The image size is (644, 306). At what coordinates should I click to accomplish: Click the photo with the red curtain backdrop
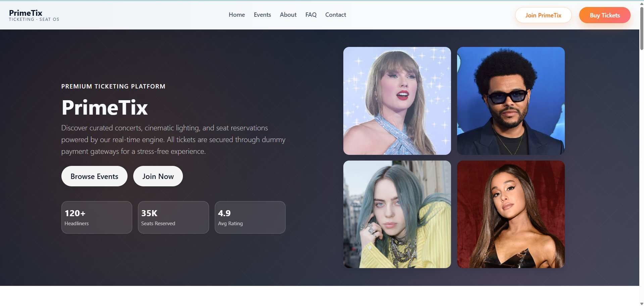coord(511,214)
